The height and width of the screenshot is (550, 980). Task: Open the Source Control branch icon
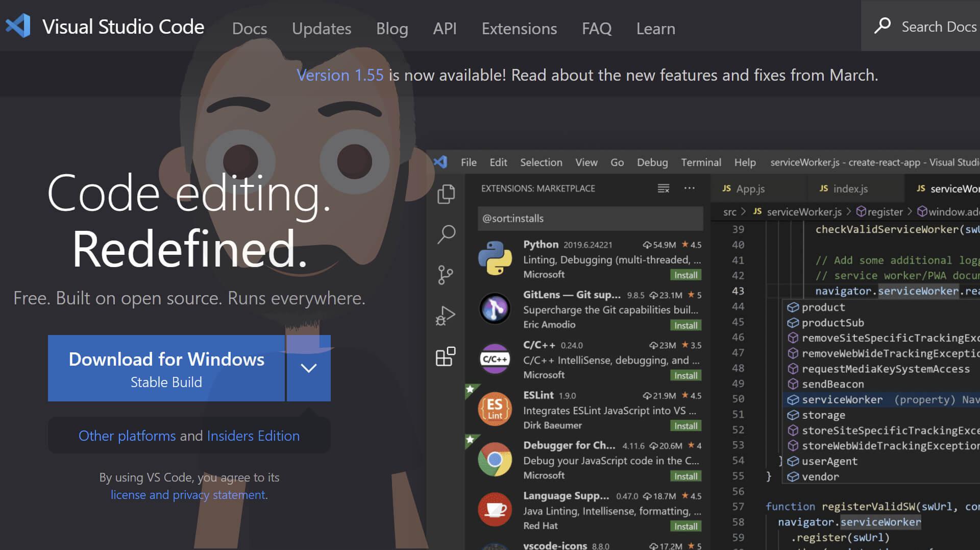click(446, 275)
